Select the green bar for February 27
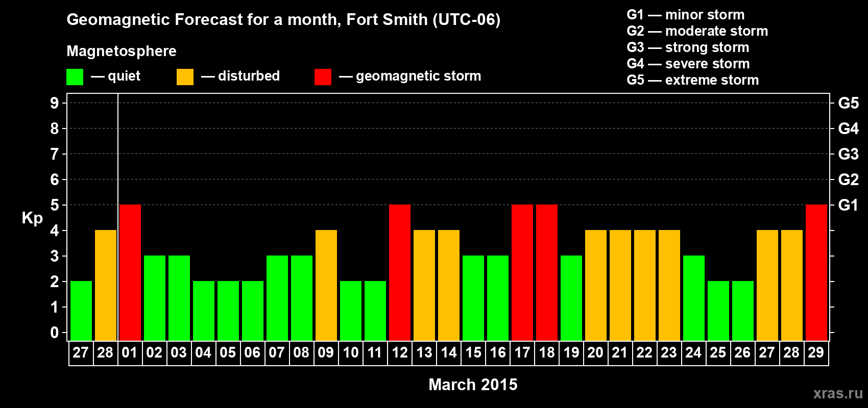This screenshot has height=408, width=868. 81,311
